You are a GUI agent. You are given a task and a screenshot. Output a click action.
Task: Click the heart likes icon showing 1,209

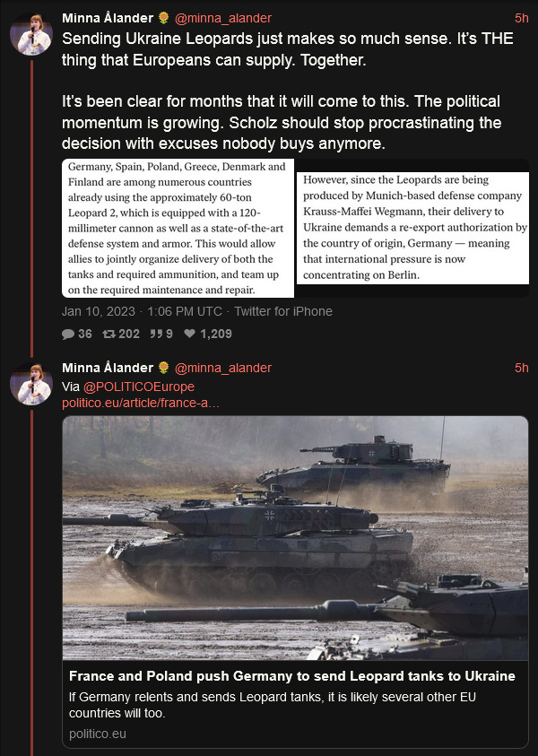coord(190,334)
